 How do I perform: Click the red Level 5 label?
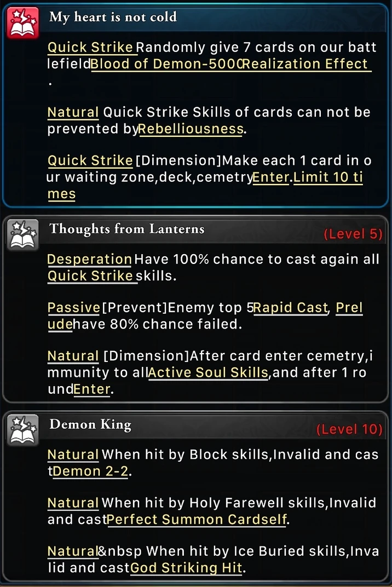[353, 234]
